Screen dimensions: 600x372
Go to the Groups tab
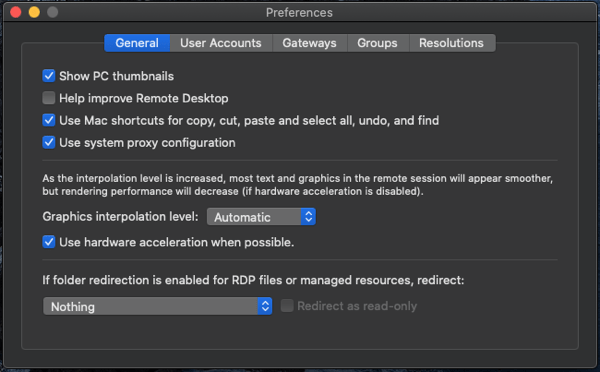tap(377, 43)
